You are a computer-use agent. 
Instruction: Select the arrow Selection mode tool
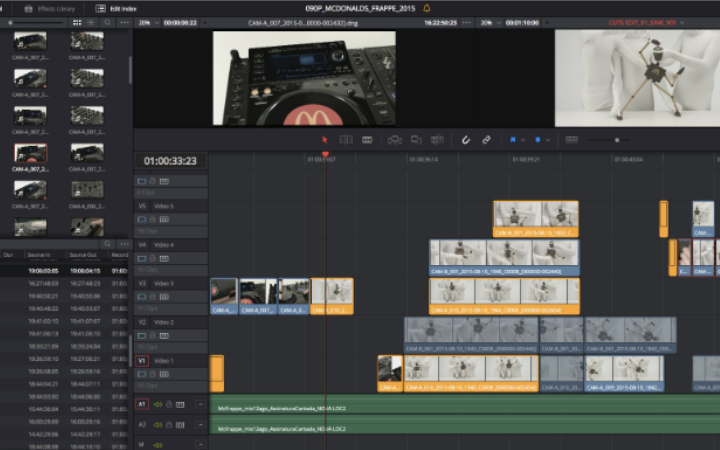(324, 140)
